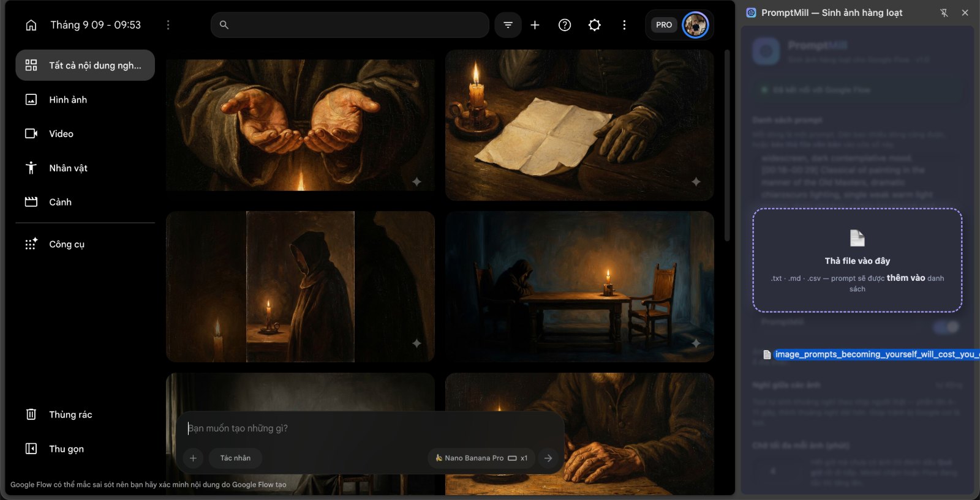Click the Thả file vào đây drop zone
980x500 pixels.
click(858, 261)
